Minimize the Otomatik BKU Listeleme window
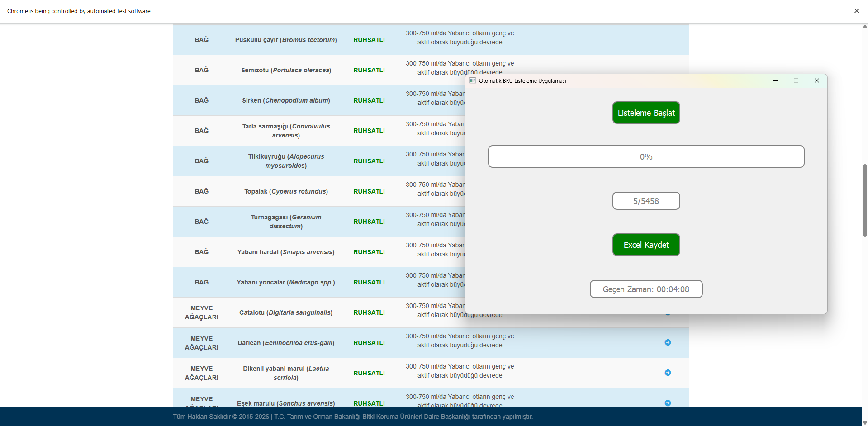868x426 pixels. 775,80
